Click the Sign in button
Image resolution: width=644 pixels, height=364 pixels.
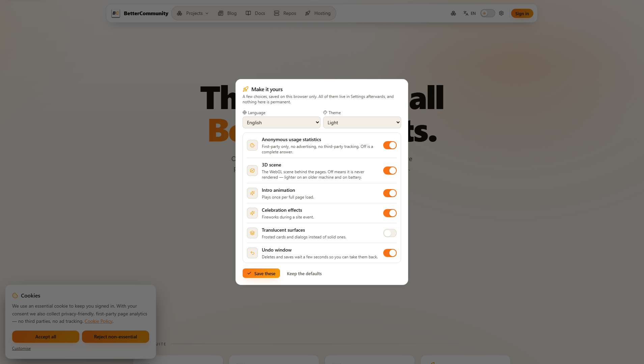point(522,14)
